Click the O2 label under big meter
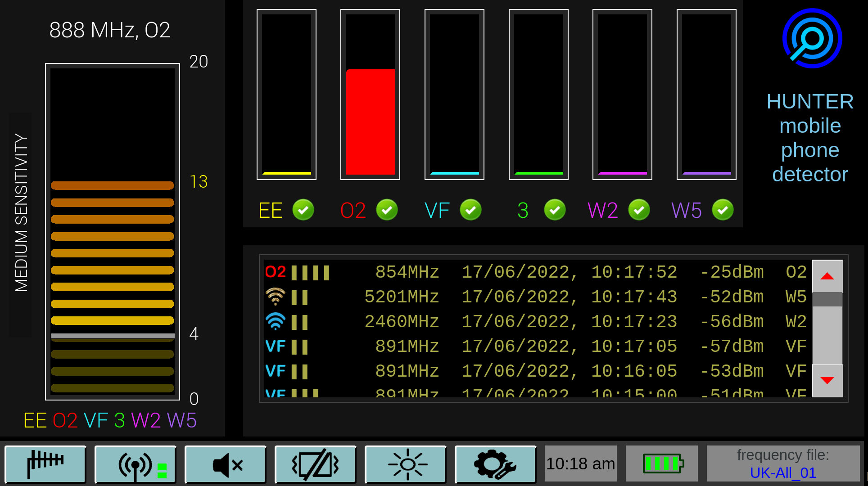The height and width of the screenshot is (486, 868). pyautogui.click(x=65, y=421)
